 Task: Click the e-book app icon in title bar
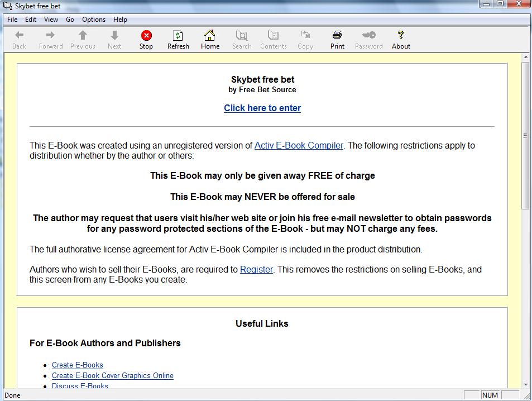click(7, 6)
